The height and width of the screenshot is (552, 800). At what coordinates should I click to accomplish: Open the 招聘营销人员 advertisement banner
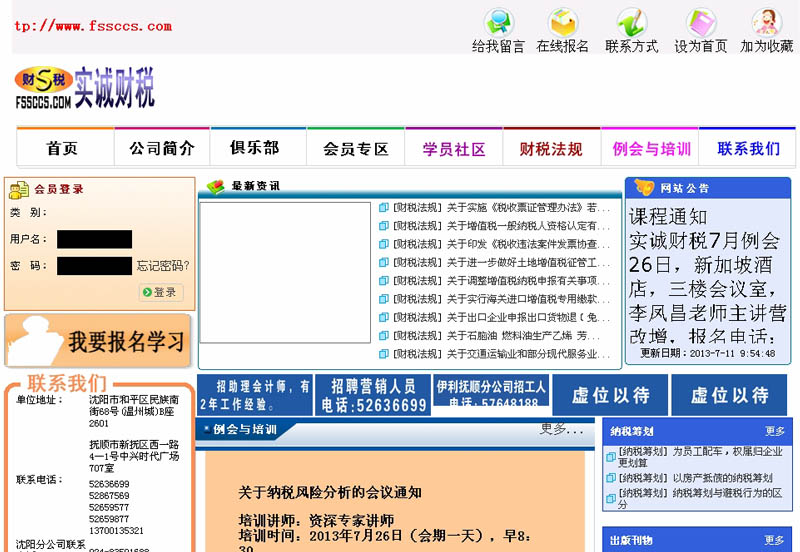point(374,395)
